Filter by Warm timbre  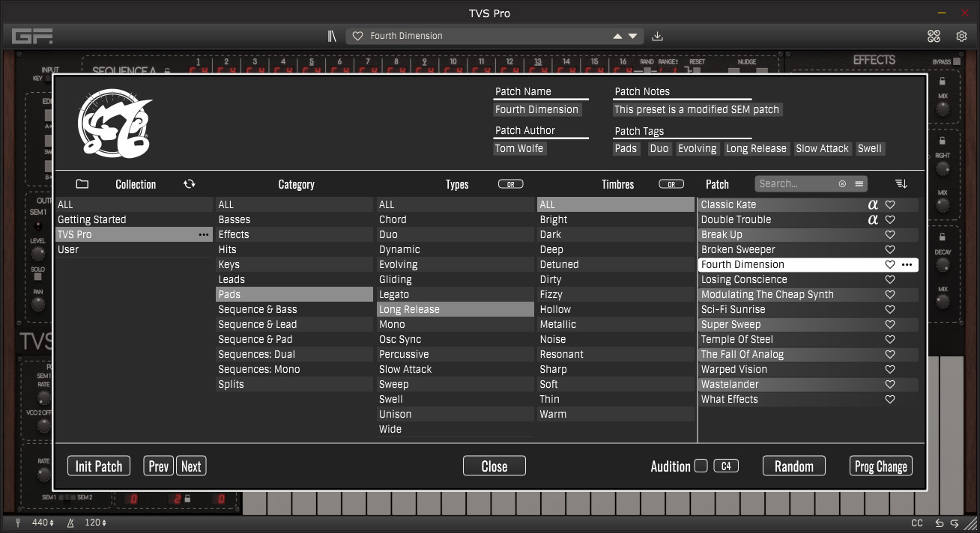coord(616,414)
